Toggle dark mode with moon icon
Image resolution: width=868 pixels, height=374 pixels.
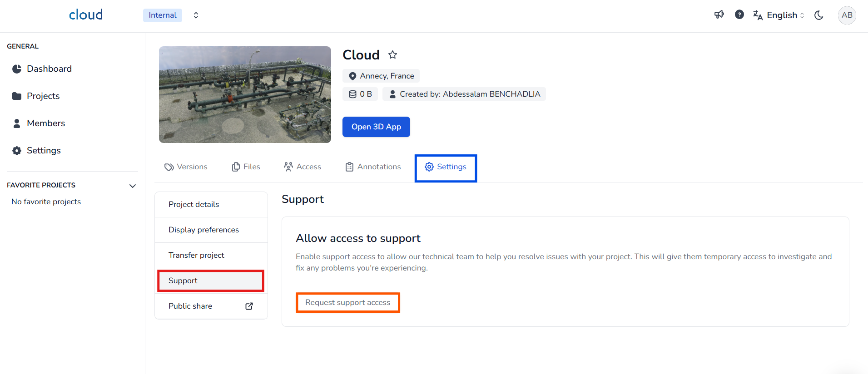click(818, 15)
